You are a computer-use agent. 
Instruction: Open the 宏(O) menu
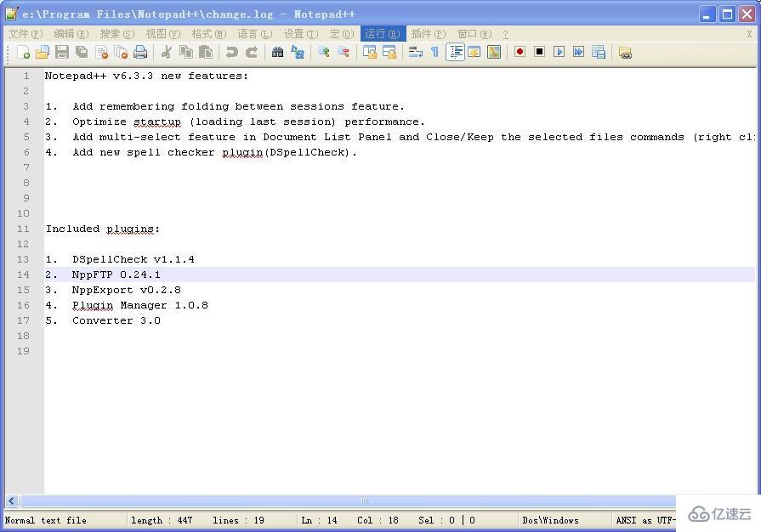tap(341, 34)
